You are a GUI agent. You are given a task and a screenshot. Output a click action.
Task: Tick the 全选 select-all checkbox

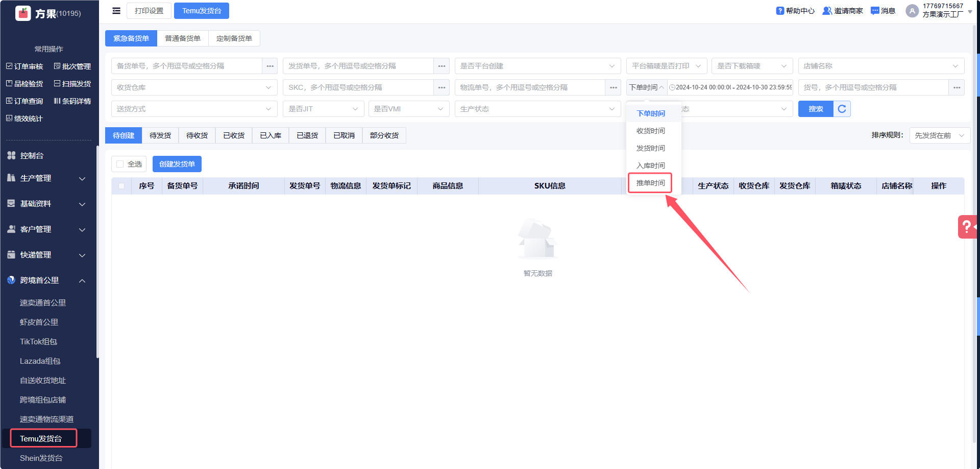pyautogui.click(x=120, y=164)
